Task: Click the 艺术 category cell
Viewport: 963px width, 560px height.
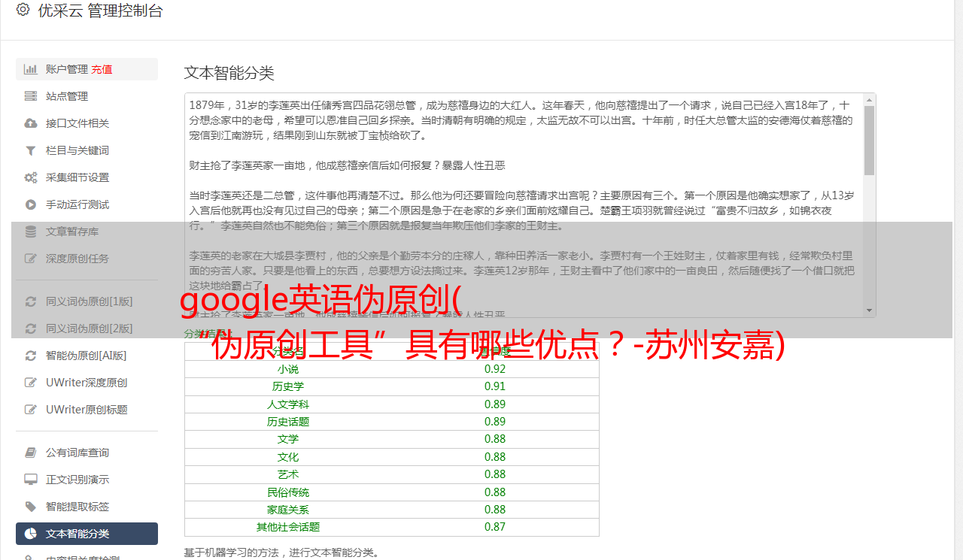Action: pos(288,474)
